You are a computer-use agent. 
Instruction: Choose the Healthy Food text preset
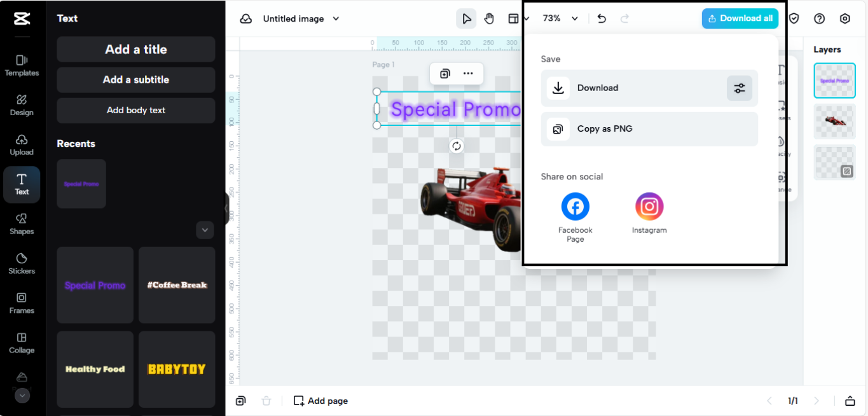pyautogui.click(x=95, y=369)
